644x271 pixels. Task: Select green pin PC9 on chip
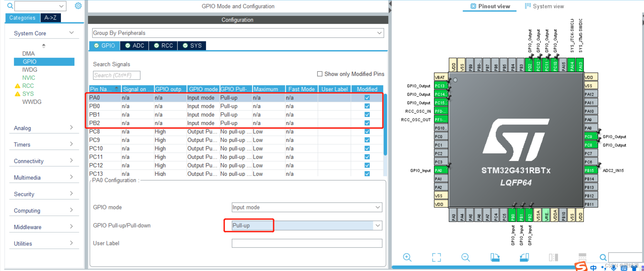pos(591,137)
